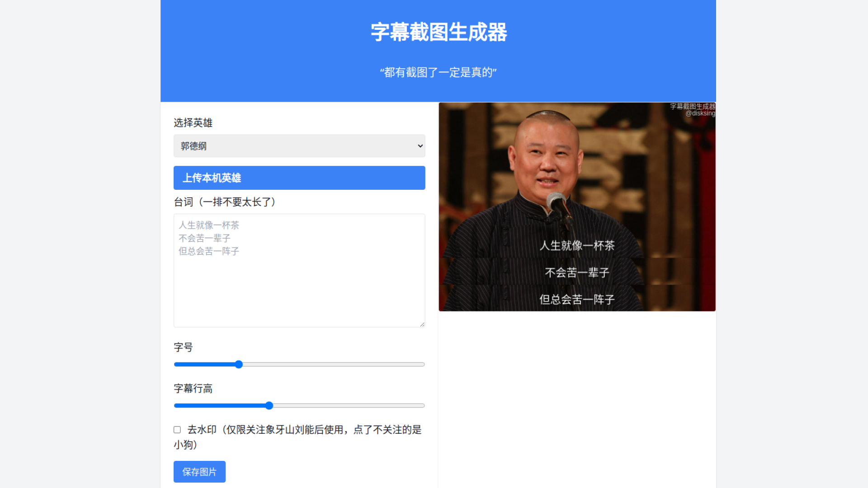Enable the 去水印 remove watermark checkbox
This screenshot has width=868, height=488.
click(x=177, y=430)
